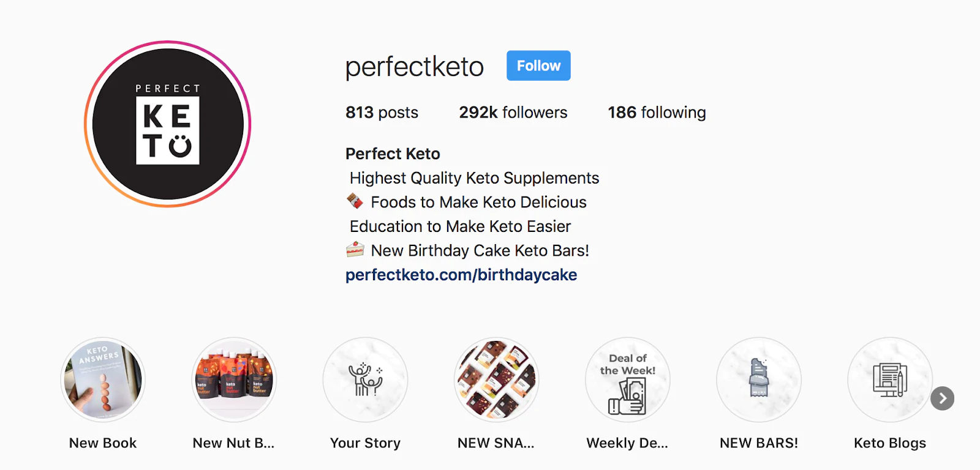Viewport: 980px width, 470px height.
Task: Open the New Book story highlight
Action: (x=103, y=379)
